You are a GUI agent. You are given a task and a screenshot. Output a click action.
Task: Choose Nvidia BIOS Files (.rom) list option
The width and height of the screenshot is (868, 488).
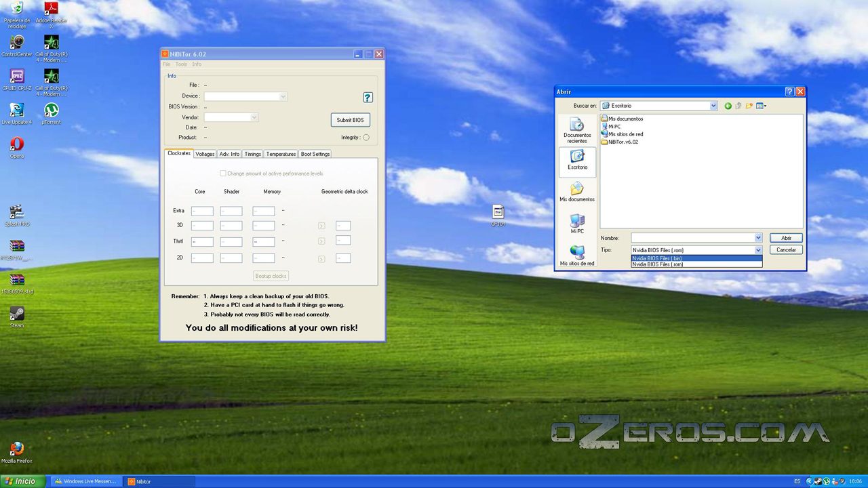click(x=696, y=264)
